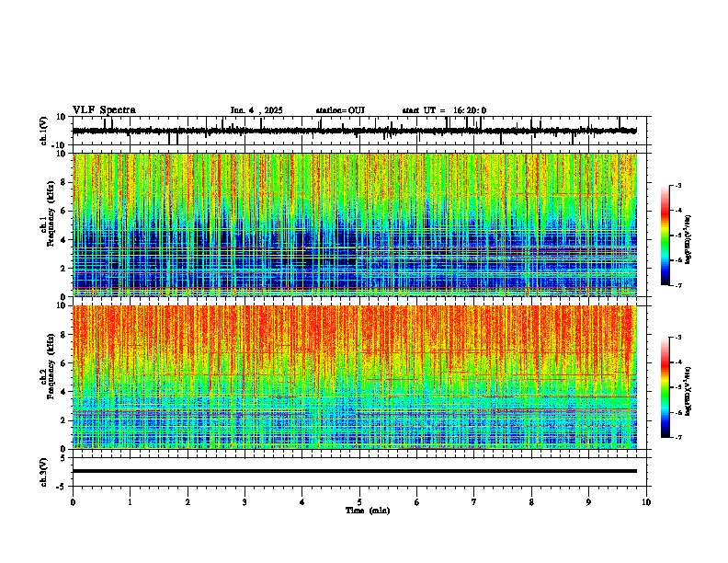Click the time axis tick label "3"

245,502
